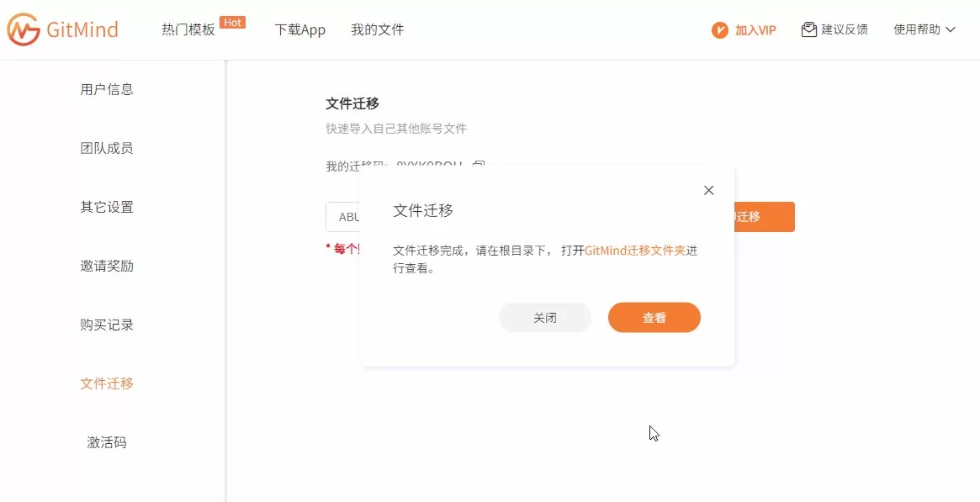980x502 pixels.
Task: Click the feedback envelope icon
Action: point(809,30)
